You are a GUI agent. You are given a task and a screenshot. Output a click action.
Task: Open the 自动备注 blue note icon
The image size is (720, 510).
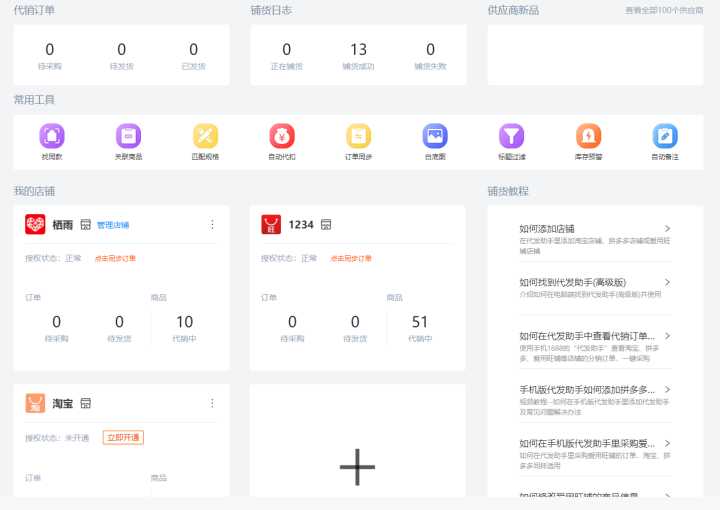tap(665, 136)
